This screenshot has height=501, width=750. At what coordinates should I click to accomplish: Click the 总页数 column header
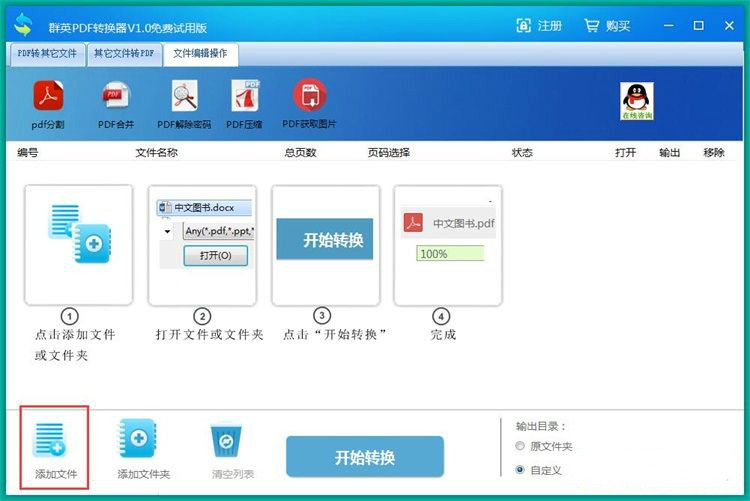tap(300, 153)
